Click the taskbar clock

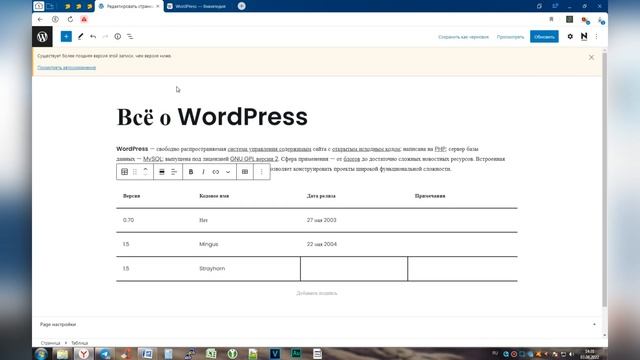[x=589, y=354]
